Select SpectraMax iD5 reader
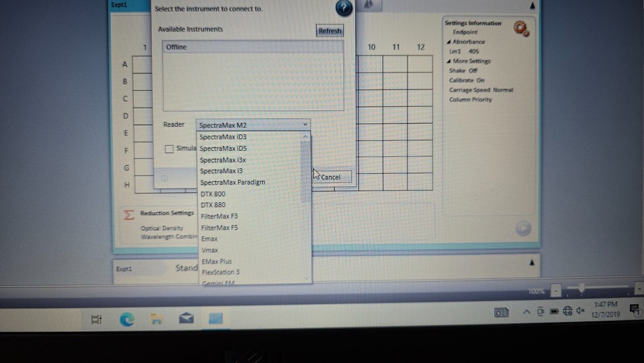644x363 pixels. 223,148
